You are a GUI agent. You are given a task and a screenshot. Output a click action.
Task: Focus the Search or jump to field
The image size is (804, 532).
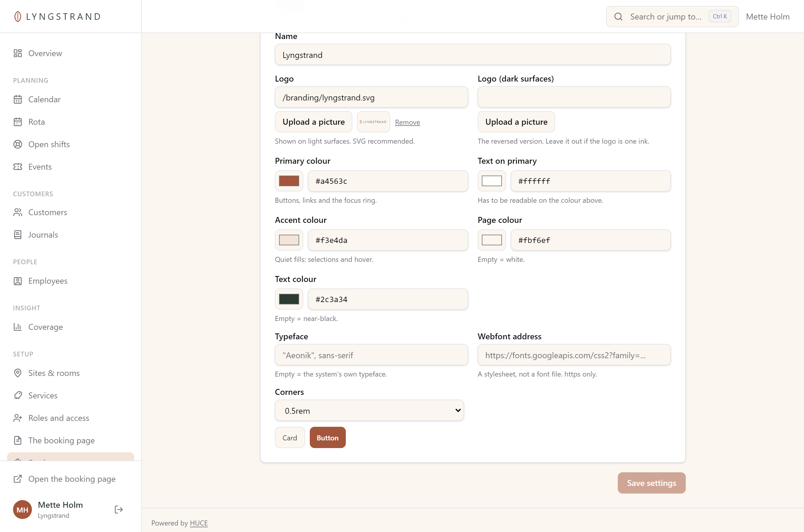click(x=672, y=17)
